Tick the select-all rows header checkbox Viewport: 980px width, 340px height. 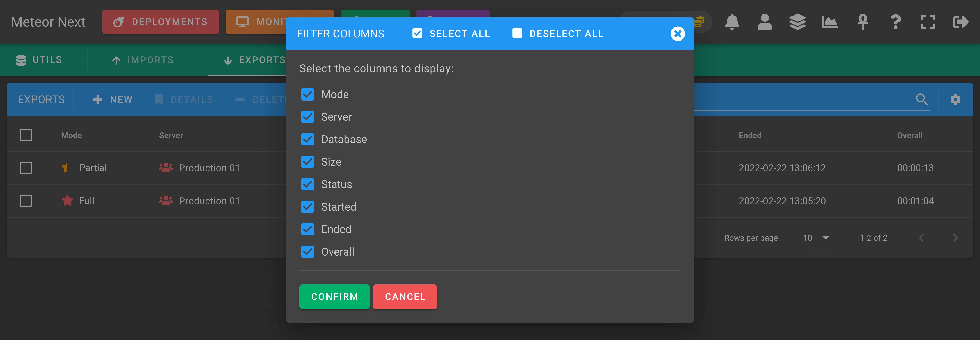(26, 135)
